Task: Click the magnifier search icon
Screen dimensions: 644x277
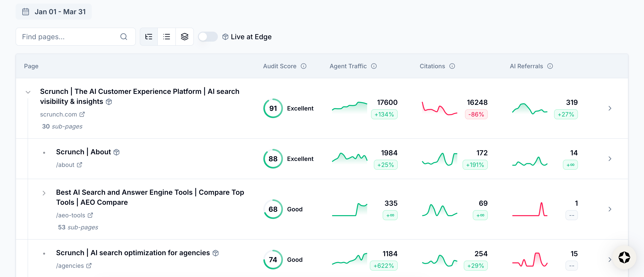Action: pyautogui.click(x=124, y=37)
